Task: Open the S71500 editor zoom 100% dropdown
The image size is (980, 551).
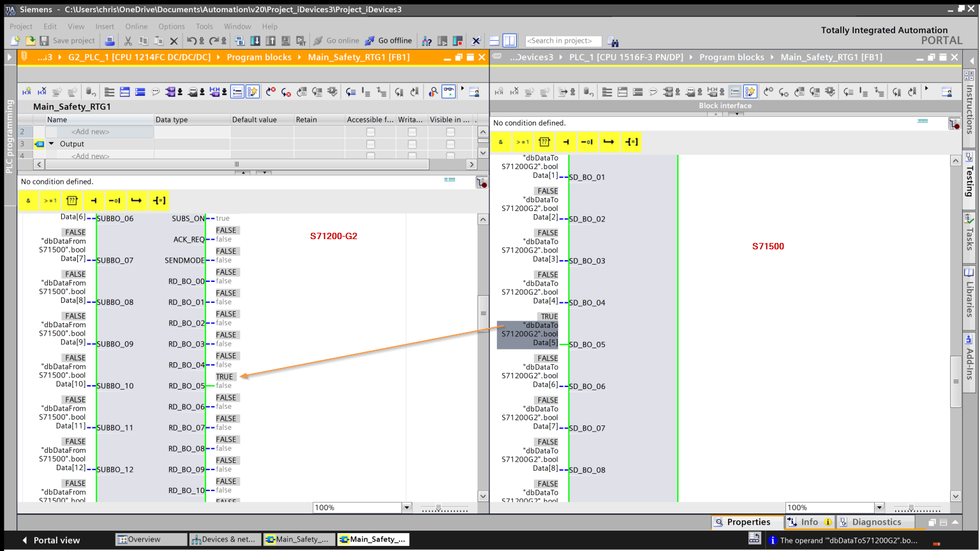Action: pos(879,508)
